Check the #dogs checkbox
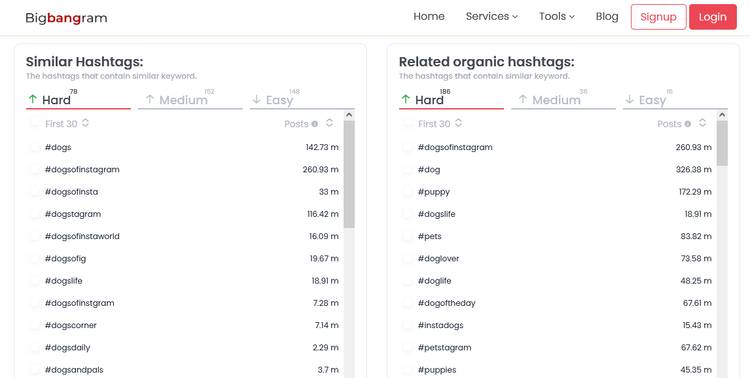 pyautogui.click(x=35, y=147)
